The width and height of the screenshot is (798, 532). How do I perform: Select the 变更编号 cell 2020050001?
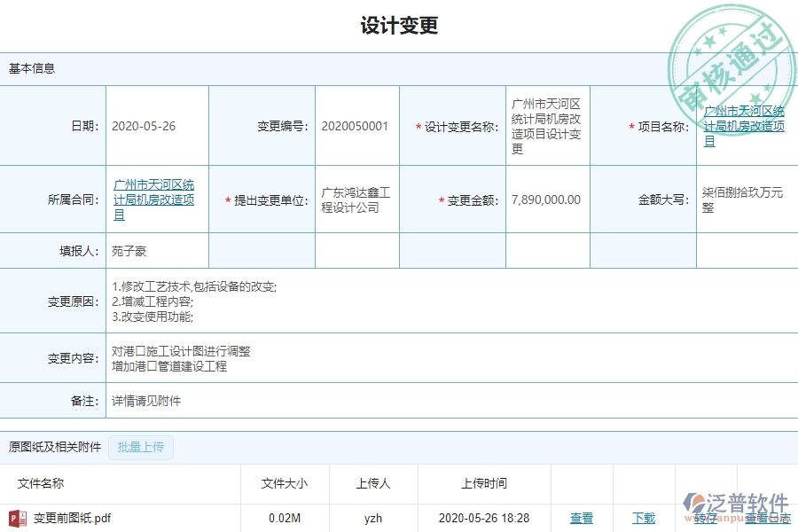356,125
